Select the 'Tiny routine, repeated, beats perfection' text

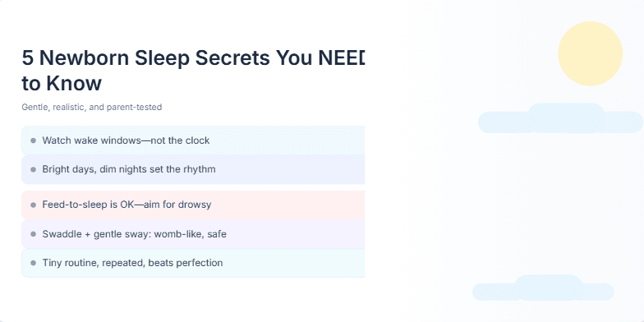(x=133, y=263)
